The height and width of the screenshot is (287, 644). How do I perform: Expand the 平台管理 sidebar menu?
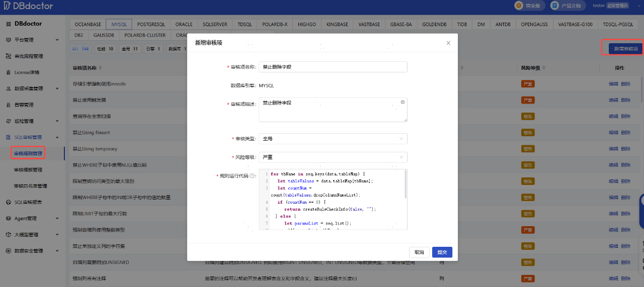coord(57,40)
